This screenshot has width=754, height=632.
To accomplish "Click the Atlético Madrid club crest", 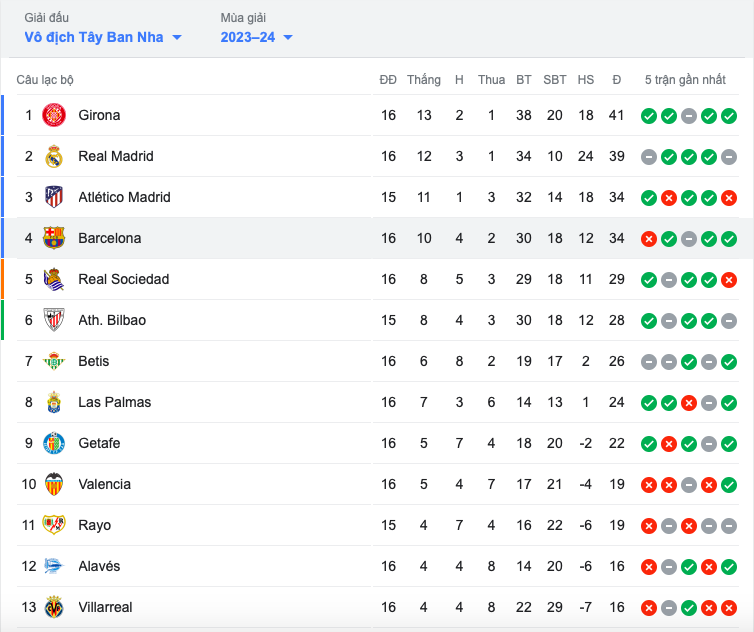I will coord(54,197).
